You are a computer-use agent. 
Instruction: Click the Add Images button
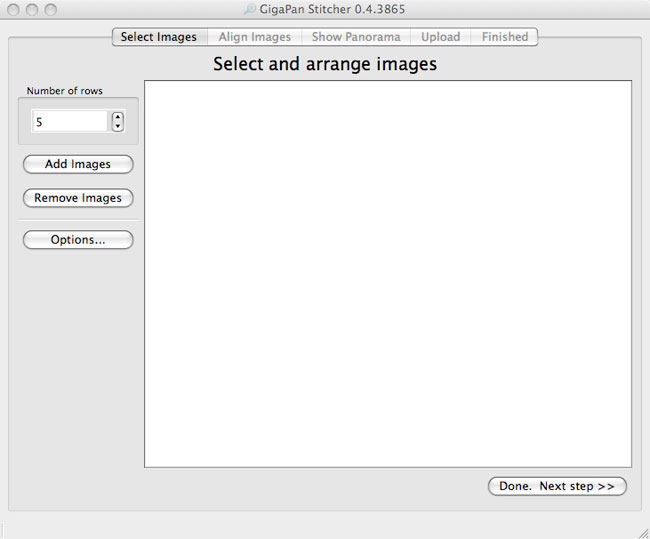pos(78,164)
